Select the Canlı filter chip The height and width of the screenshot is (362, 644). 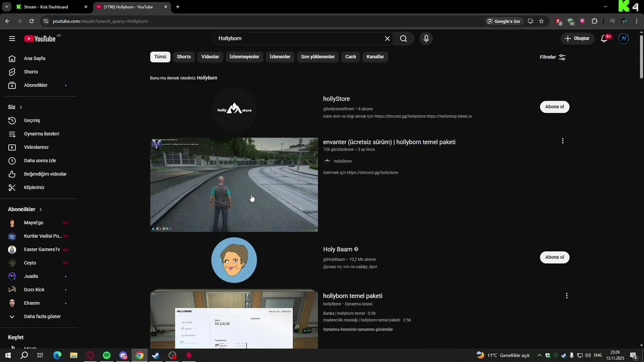click(351, 57)
